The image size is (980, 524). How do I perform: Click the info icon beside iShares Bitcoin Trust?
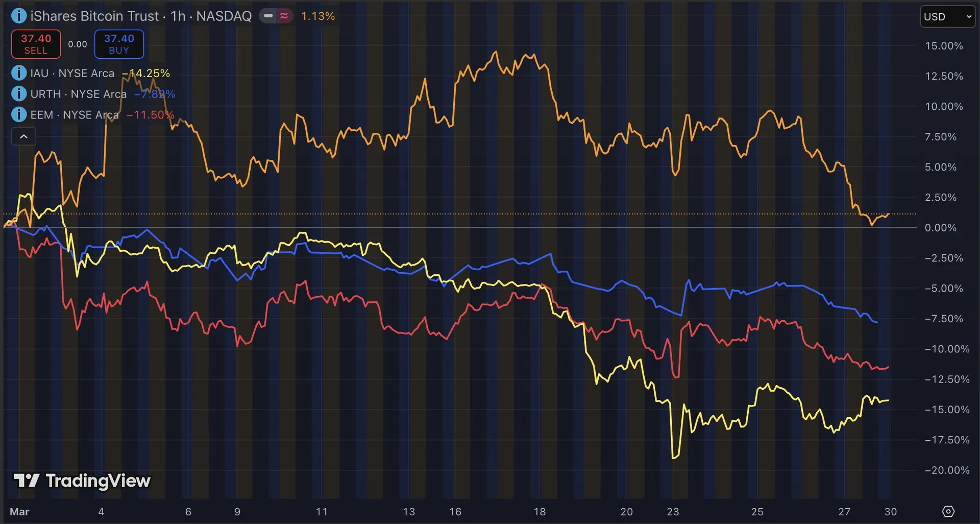click(x=18, y=16)
